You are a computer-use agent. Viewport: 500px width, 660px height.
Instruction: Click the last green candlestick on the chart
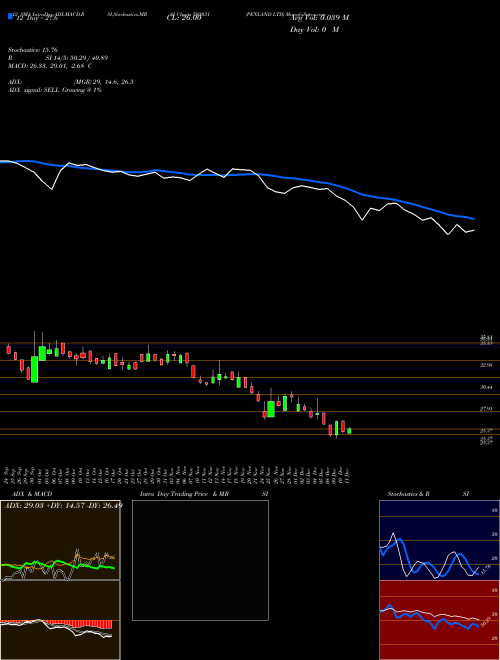click(x=349, y=431)
